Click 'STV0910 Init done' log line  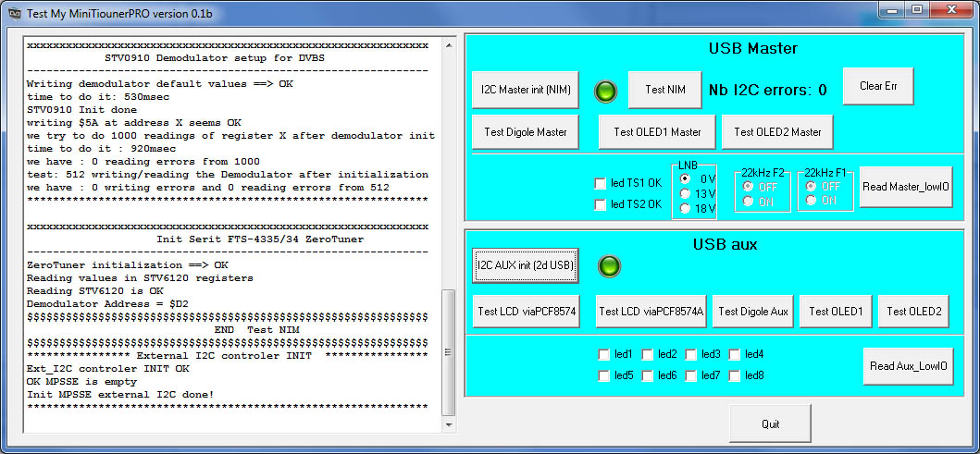tap(81, 110)
